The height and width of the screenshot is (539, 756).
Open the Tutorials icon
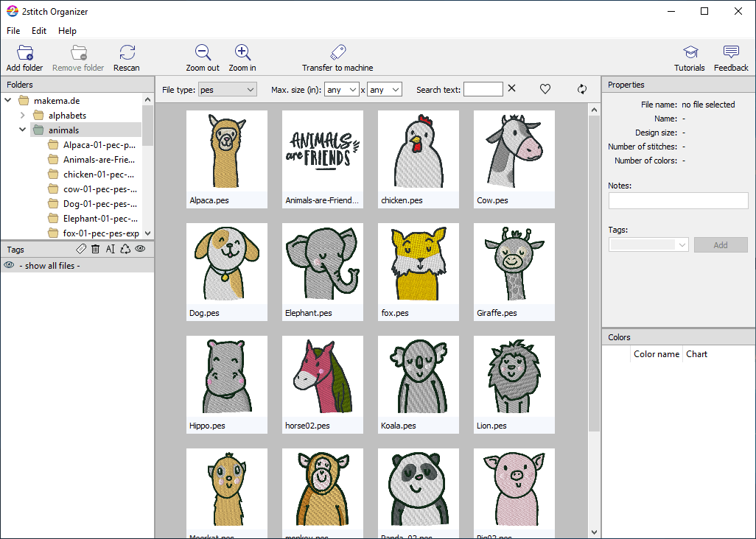(x=690, y=52)
